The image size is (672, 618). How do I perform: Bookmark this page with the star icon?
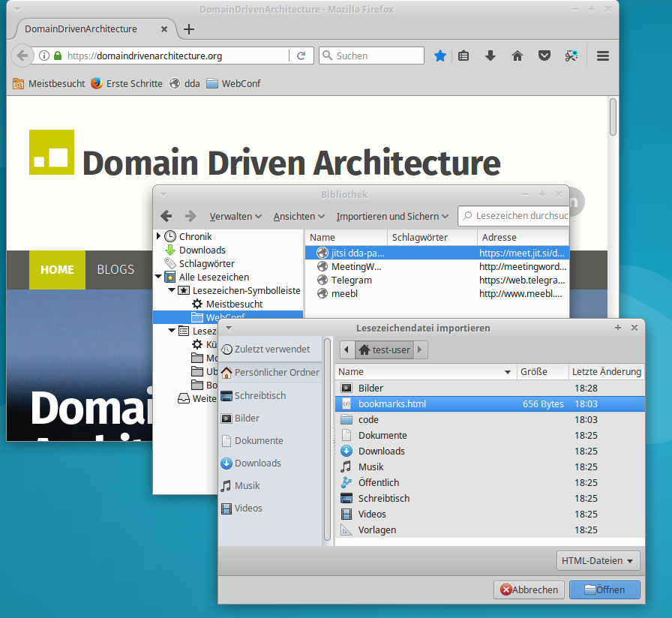coord(440,55)
